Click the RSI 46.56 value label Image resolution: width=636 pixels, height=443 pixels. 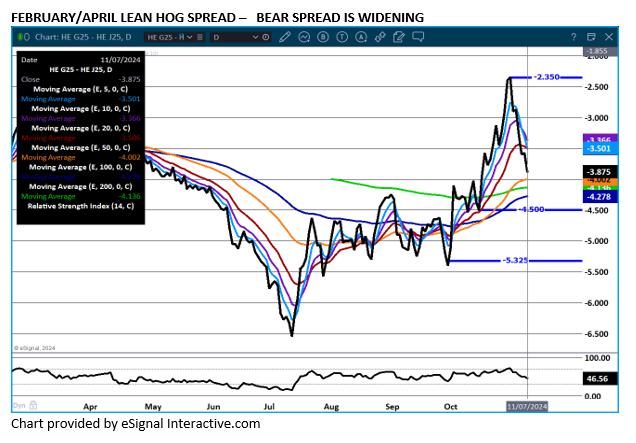[597, 381]
